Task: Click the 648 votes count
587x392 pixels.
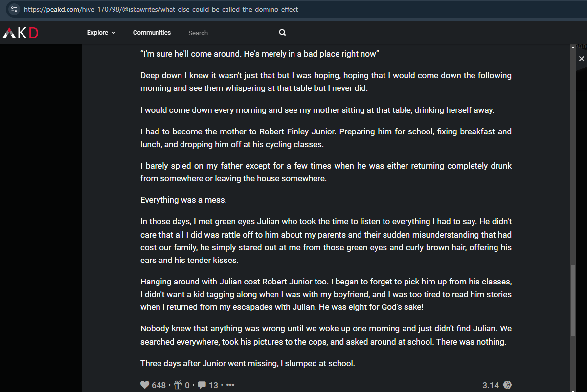Action: coord(158,385)
